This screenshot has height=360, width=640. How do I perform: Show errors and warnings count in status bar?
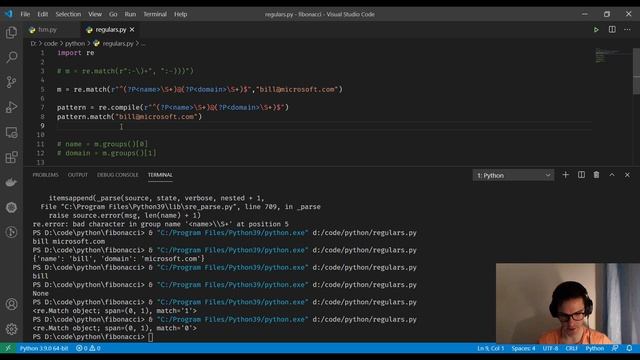pos(88,348)
